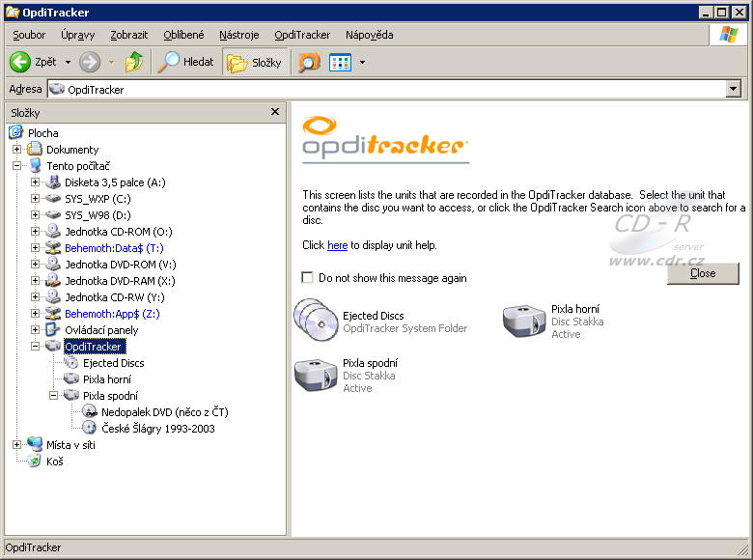Image resolution: width=753 pixels, height=560 pixels.
Task: Open the Forward history dropdown arrow
Action: (x=111, y=63)
